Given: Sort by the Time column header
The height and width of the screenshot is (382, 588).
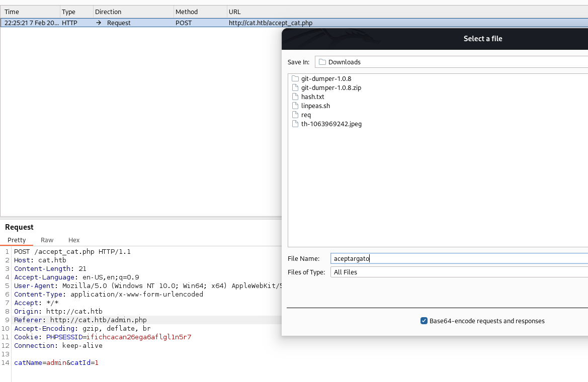Looking at the screenshot, I should [30, 12].
